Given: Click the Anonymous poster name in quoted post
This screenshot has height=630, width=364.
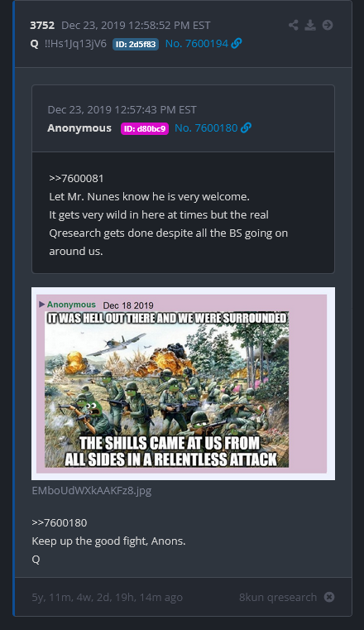Looking at the screenshot, I should [79, 127].
